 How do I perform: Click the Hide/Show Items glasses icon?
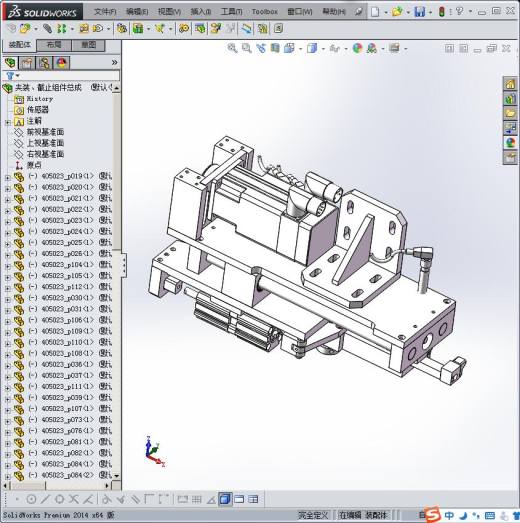[x=335, y=48]
